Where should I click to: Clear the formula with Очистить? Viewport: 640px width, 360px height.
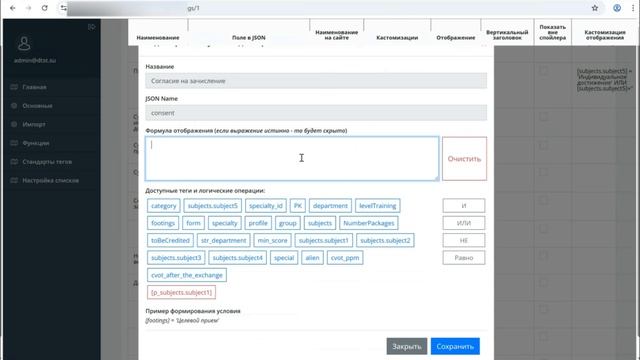[464, 159]
